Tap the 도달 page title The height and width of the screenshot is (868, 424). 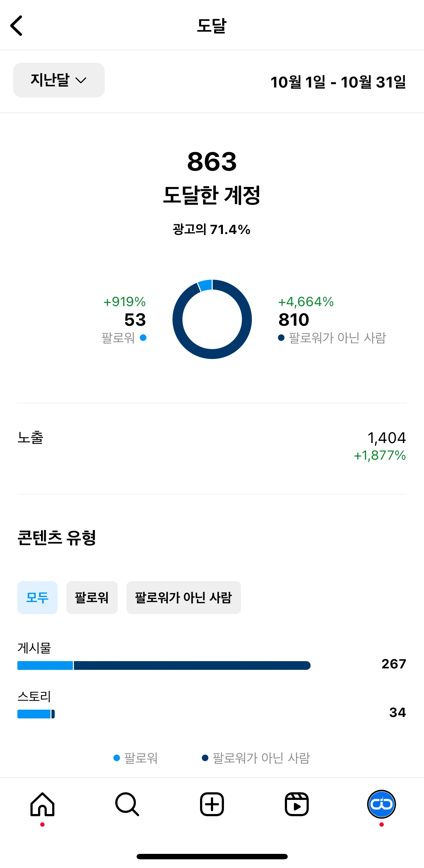(x=212, y=26)
